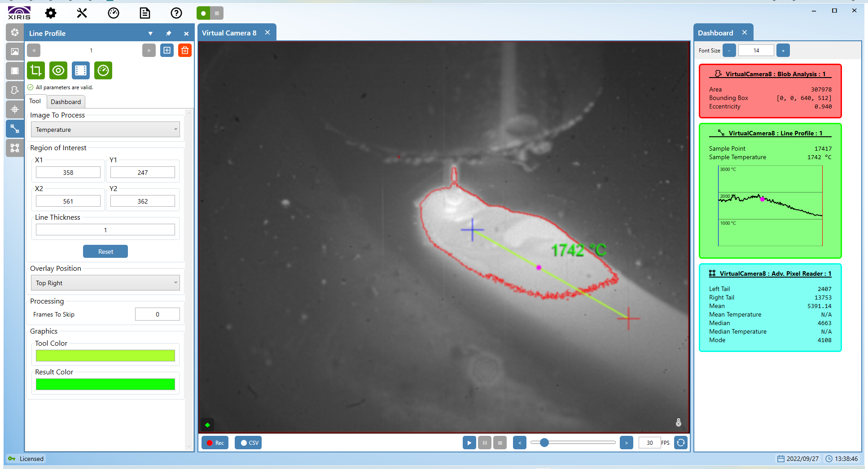Image resolution: width=868 pixels, height=469 pixels.
Task: Select the Blob Analysis tool in the left sidebar
Action: tap(15, 90)
